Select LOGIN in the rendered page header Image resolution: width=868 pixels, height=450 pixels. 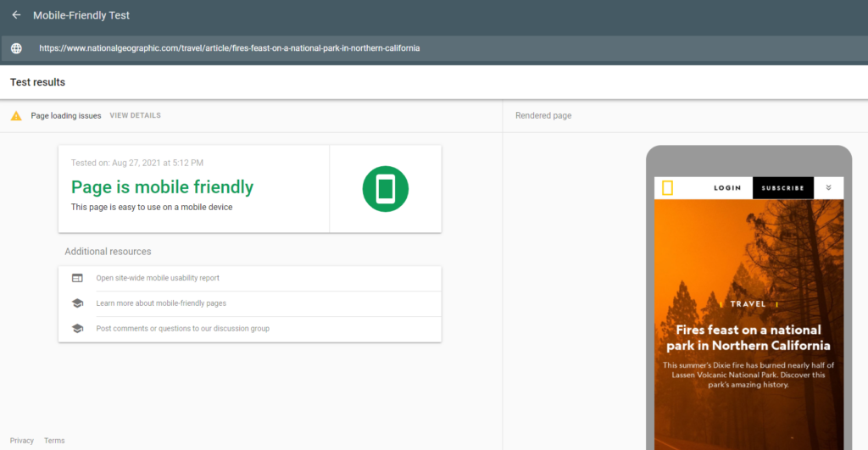coord(726,188)
